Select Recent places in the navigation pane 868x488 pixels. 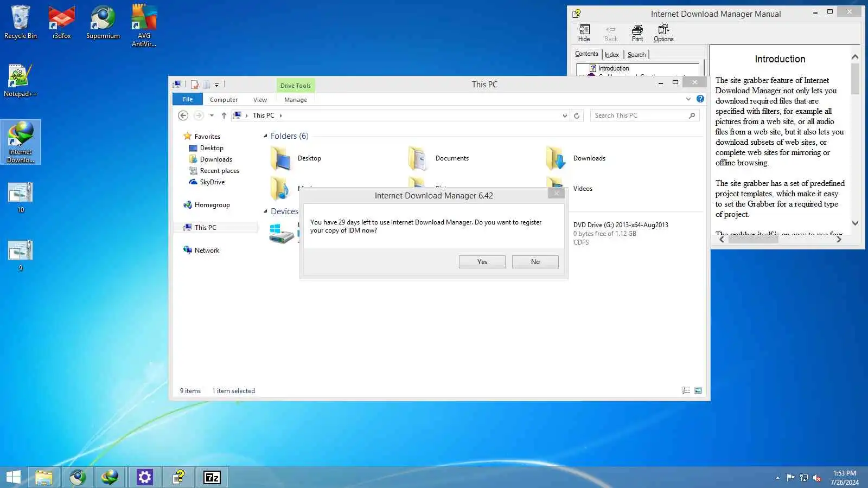pos(219,171)
